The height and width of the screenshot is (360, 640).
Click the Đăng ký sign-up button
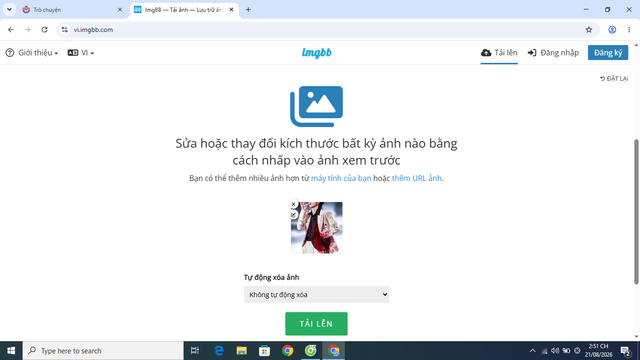tap(608, 53)
